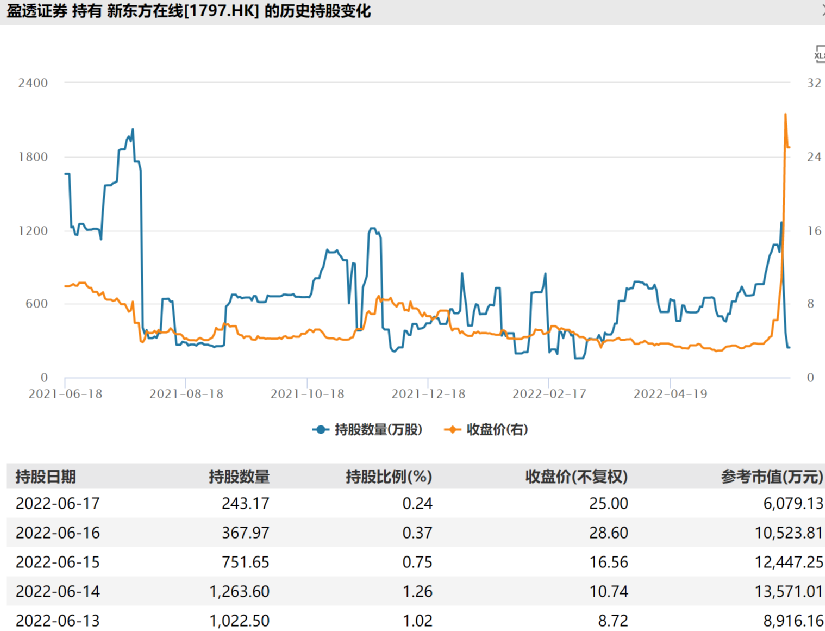Image resolution: width=825 pixels, height=631 pixels.
Task: Click the 0.37 holding ratio cell
Action: [417, 533]
